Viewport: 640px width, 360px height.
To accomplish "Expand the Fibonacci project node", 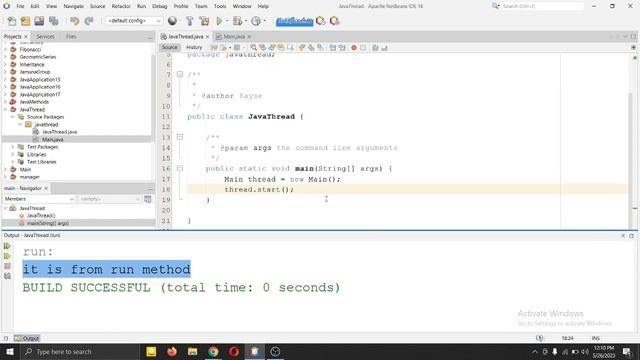I will [x=5, y=49].
